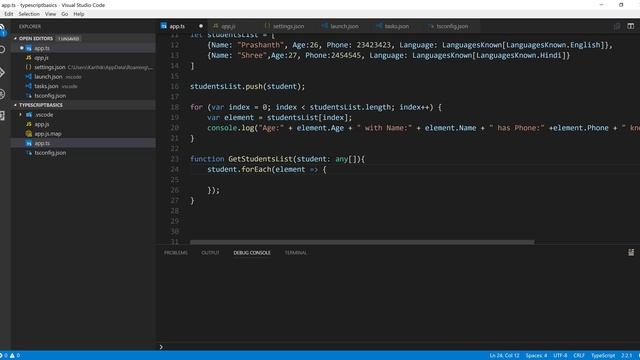The width and height of the screenshot is (640, 360).
Task: Click the EXPLORER panel title
Action: point(30,27)
